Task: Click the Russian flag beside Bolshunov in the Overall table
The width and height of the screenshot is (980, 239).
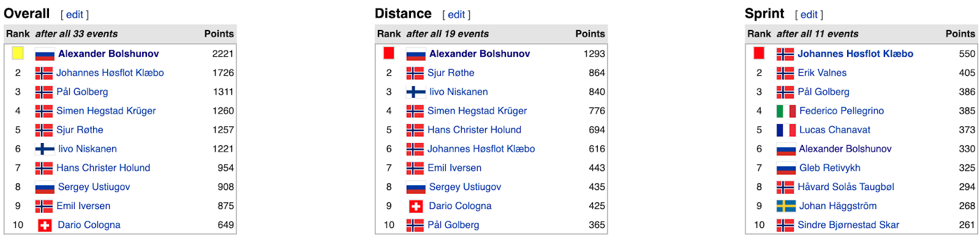Action: [x=45, y=54]
